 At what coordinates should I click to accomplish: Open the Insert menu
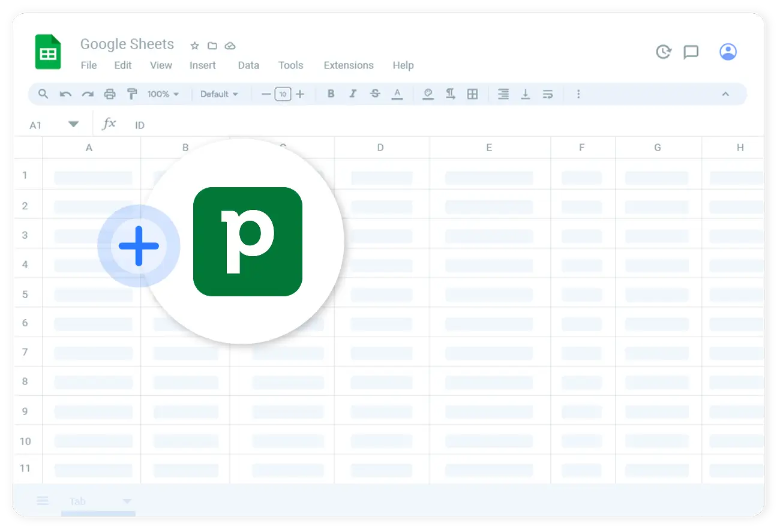tap(203, 65)
